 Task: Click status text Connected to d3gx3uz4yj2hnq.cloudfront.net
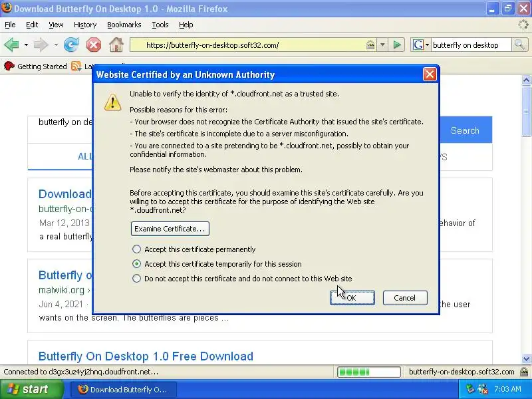[x=80, y=372]
